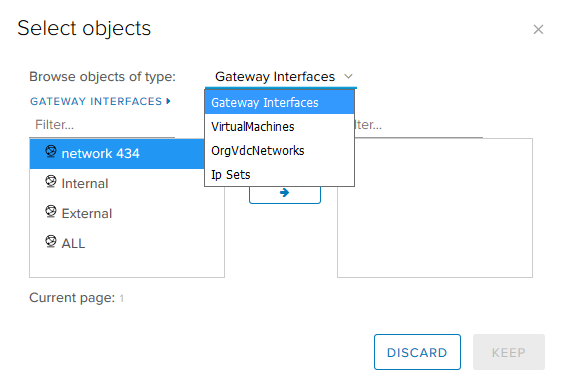Select the network 434 list entry

(117, 154)
